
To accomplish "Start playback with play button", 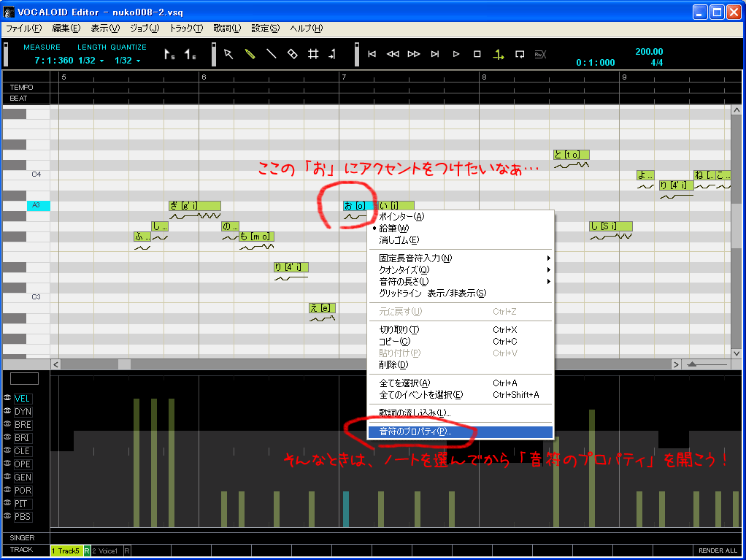I will (x=455, y=54).
